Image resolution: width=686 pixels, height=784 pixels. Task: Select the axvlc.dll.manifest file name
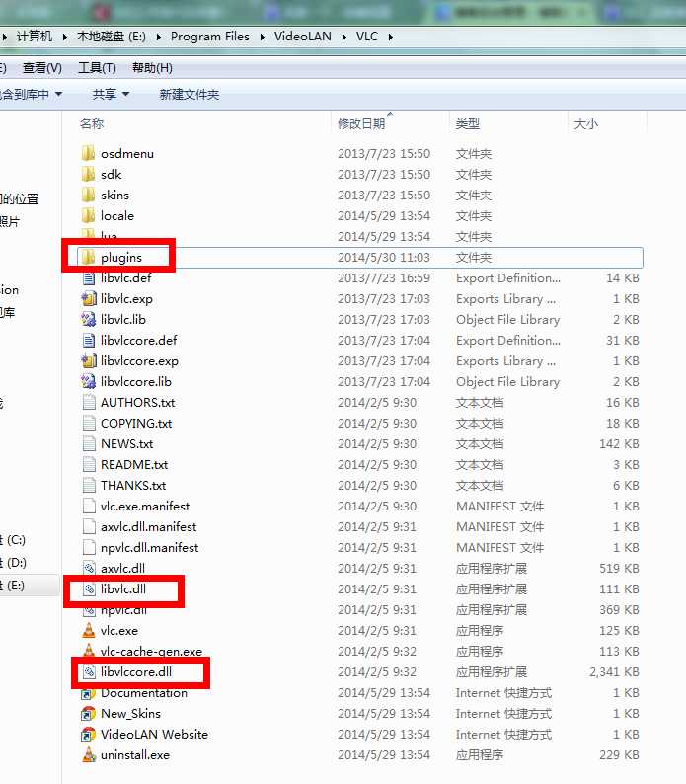[x=148, y=526]
